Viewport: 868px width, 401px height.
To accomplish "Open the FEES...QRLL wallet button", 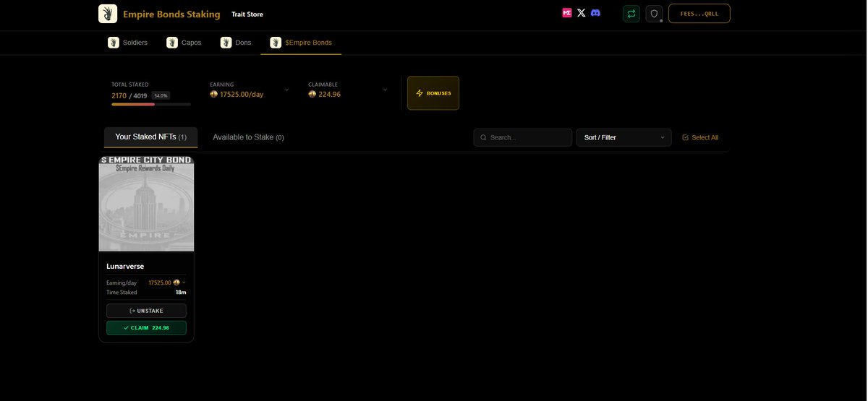I will [699, 14].
